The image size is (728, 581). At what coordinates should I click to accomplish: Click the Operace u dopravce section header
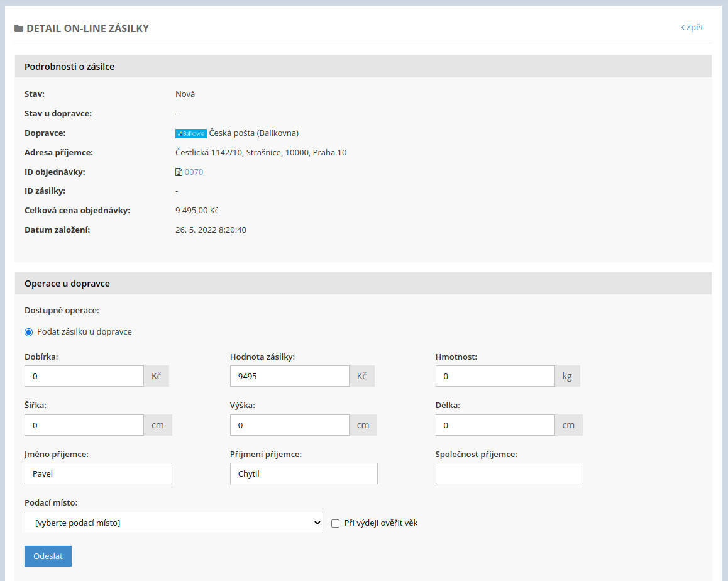coord(67,284)
